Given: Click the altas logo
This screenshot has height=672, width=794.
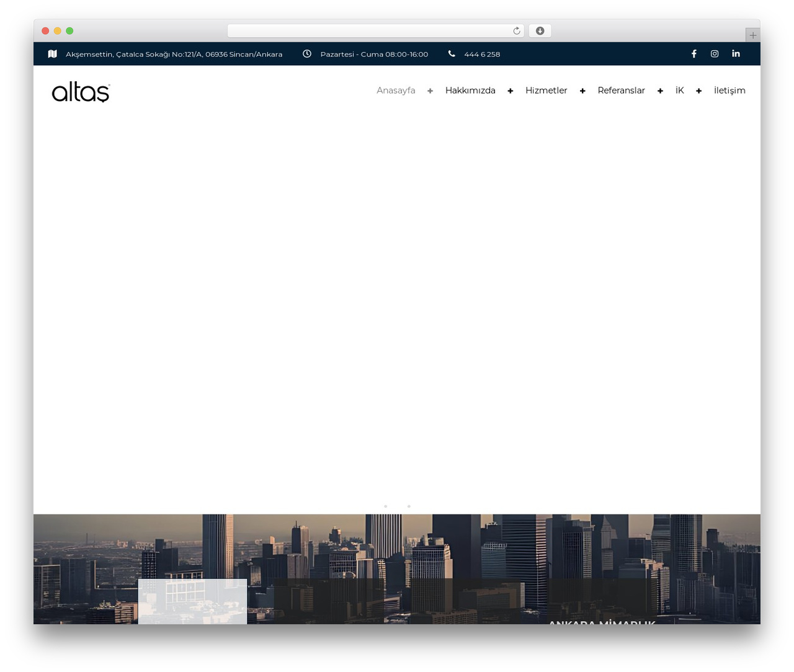Looking at the screenshot, I should (81, 92).
